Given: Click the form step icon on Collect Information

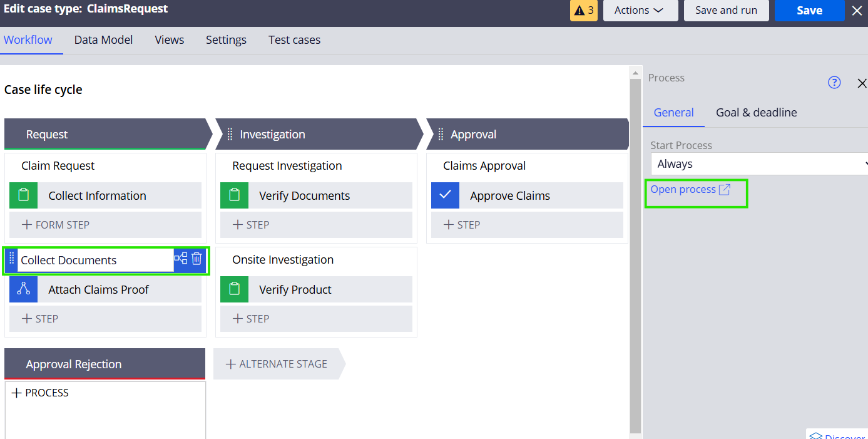Looking at the screenshot, I should 23,195.
